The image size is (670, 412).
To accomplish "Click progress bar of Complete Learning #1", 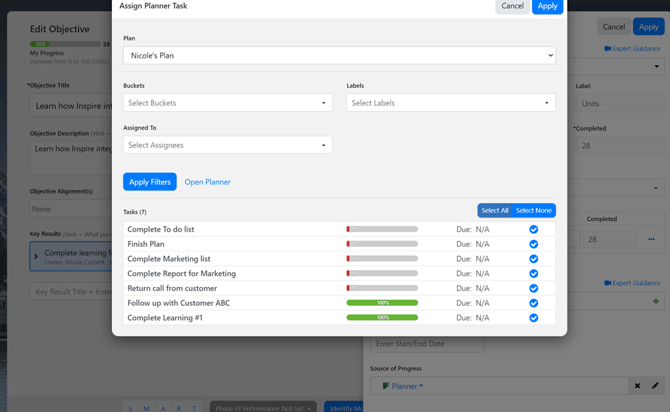I will 382,318.
